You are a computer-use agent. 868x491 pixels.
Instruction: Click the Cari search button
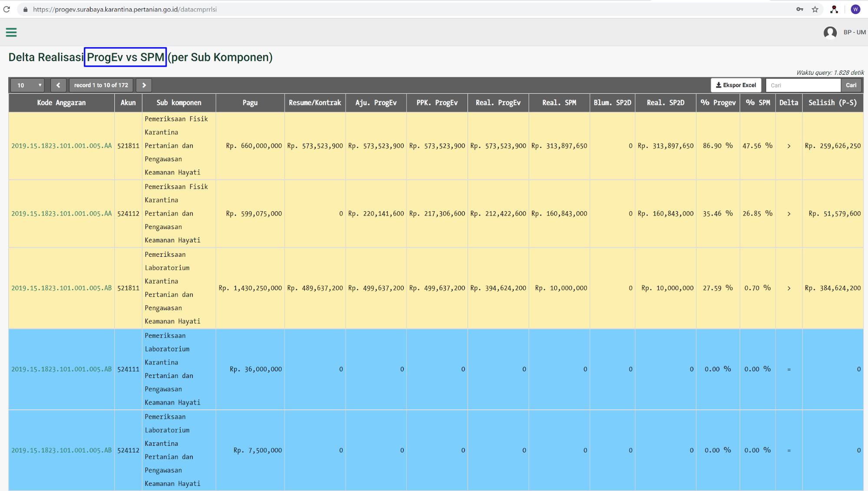[851, 85]
